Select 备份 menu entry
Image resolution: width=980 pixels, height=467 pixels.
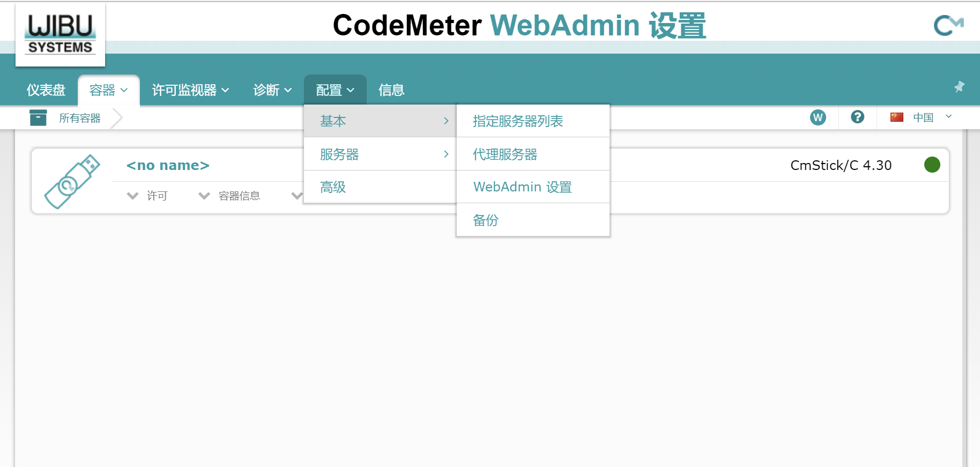pos(485,220)
